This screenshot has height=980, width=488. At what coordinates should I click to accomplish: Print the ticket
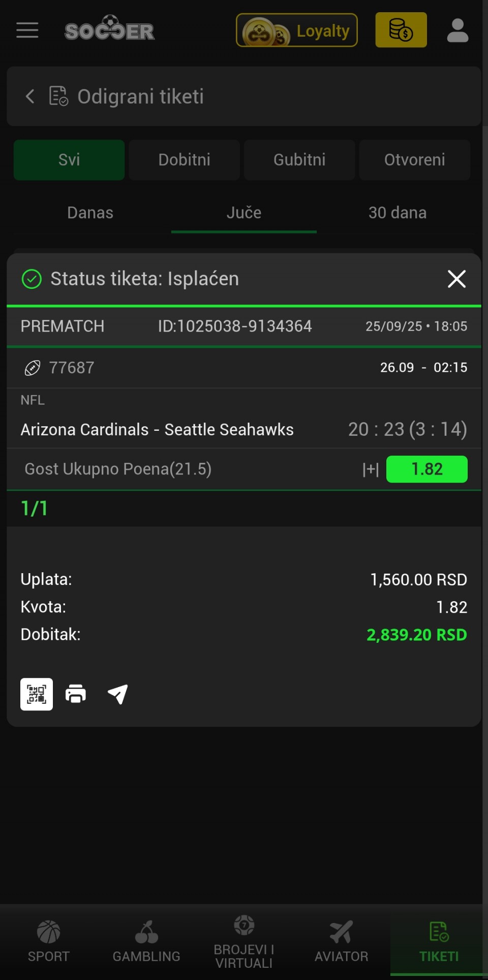76,694
